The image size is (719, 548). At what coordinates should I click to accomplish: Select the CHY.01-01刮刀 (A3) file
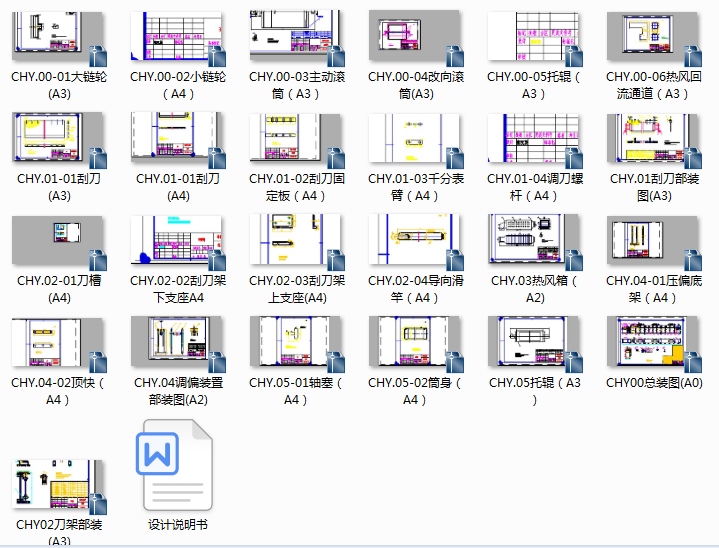pos(59,140)
